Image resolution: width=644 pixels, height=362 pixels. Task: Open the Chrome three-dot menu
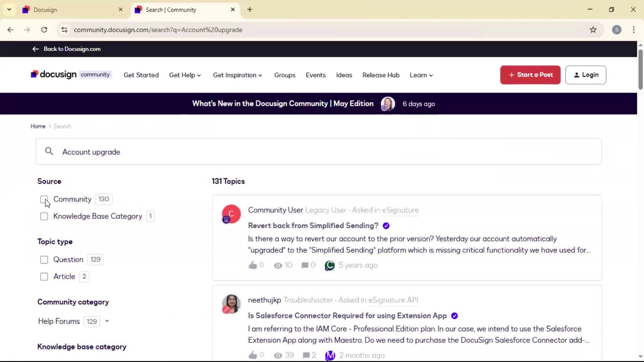(634, 29)
